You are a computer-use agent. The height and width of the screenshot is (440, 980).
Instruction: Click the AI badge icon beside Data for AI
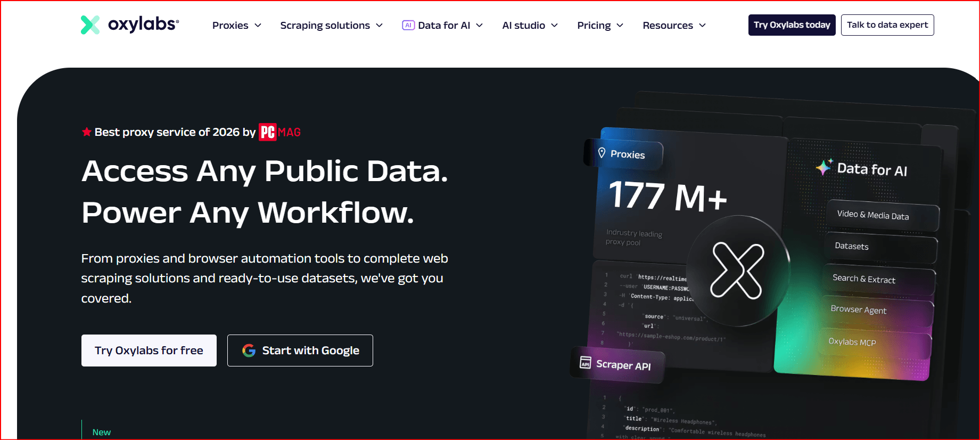[408, 26]
